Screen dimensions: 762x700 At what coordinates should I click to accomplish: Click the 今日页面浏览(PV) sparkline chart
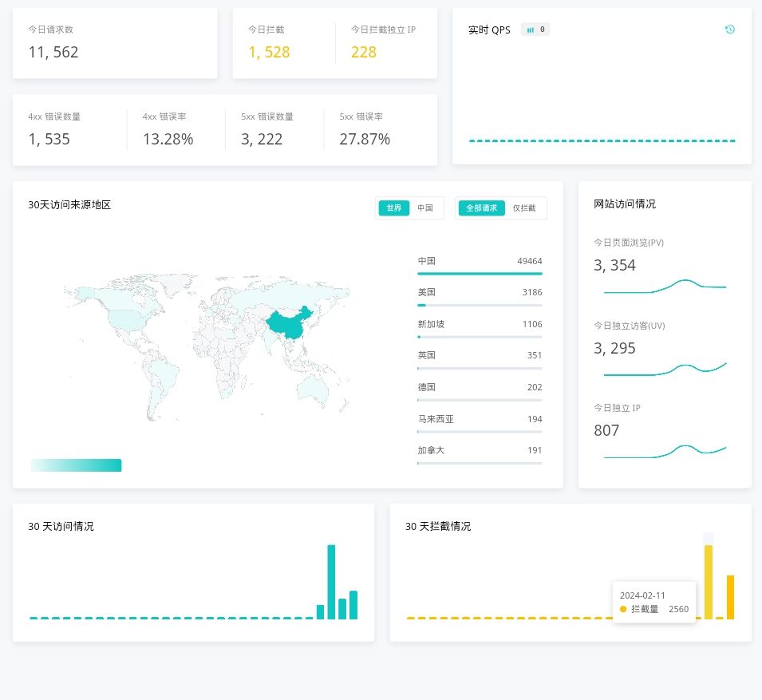pyautogui.click(x=665, y=287)
